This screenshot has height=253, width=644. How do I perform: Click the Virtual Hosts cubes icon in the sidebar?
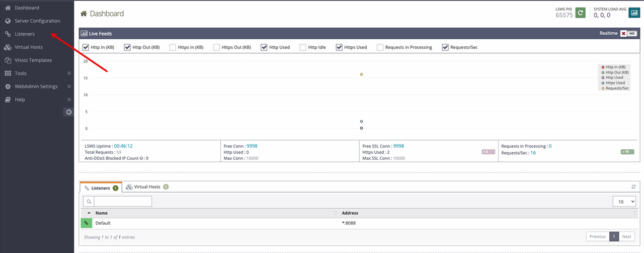8,47
